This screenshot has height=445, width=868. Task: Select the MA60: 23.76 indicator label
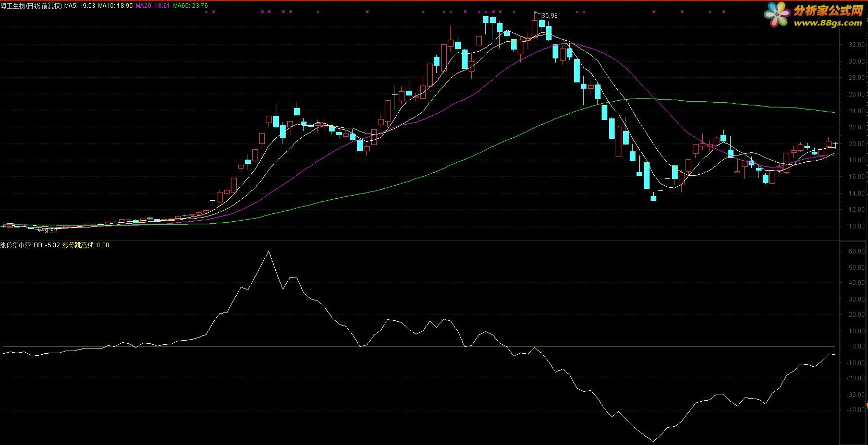click(x=190, y=6)
